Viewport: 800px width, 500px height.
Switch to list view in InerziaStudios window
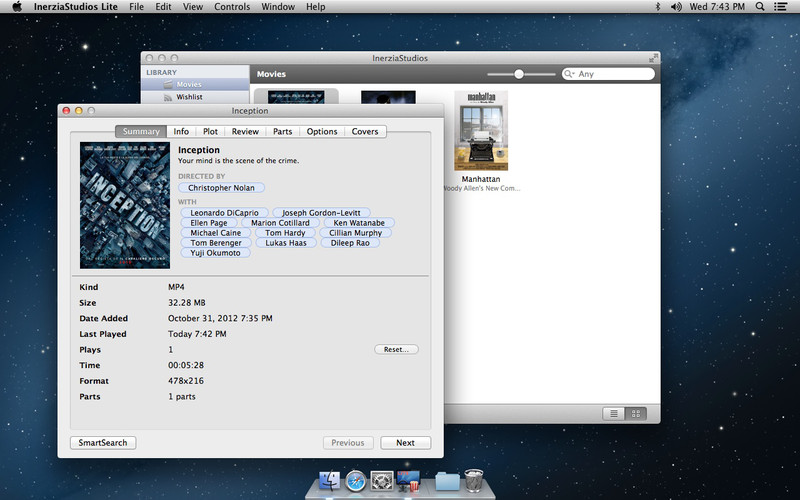tap(614, 414)
